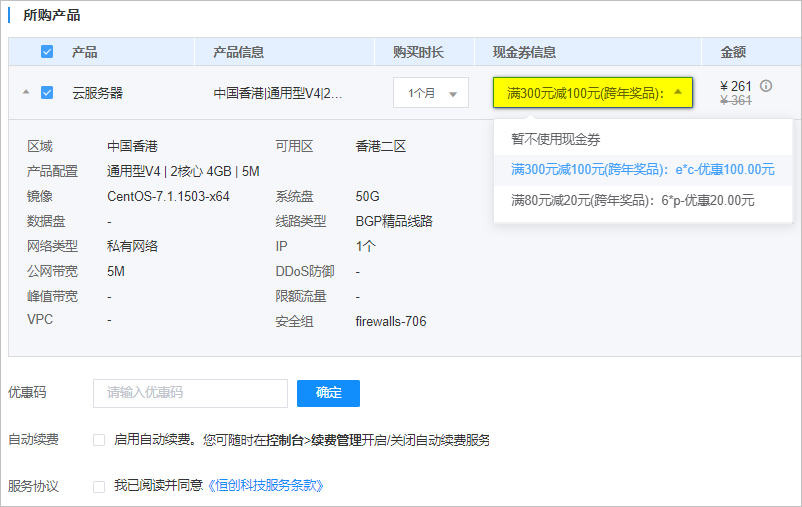This screenshot has width=802, height=507.
Task: Click the 确定 button for the promo code
Action: click(328, 393)
